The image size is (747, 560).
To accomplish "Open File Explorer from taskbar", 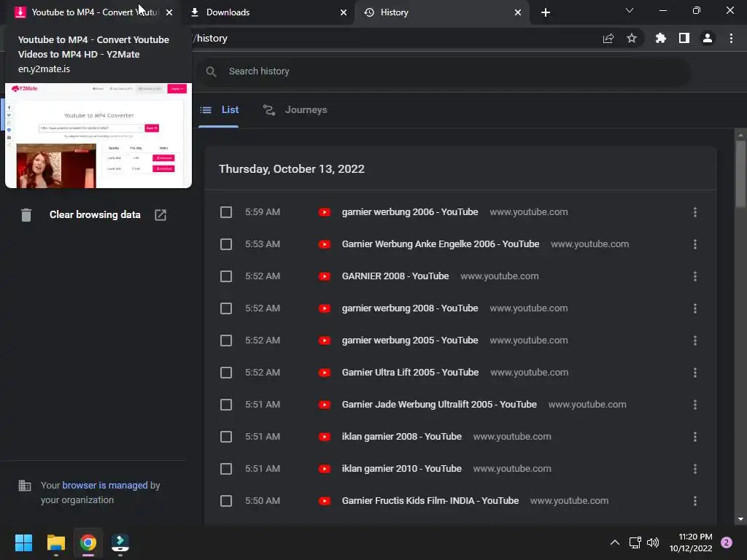I will coord(55,542).
